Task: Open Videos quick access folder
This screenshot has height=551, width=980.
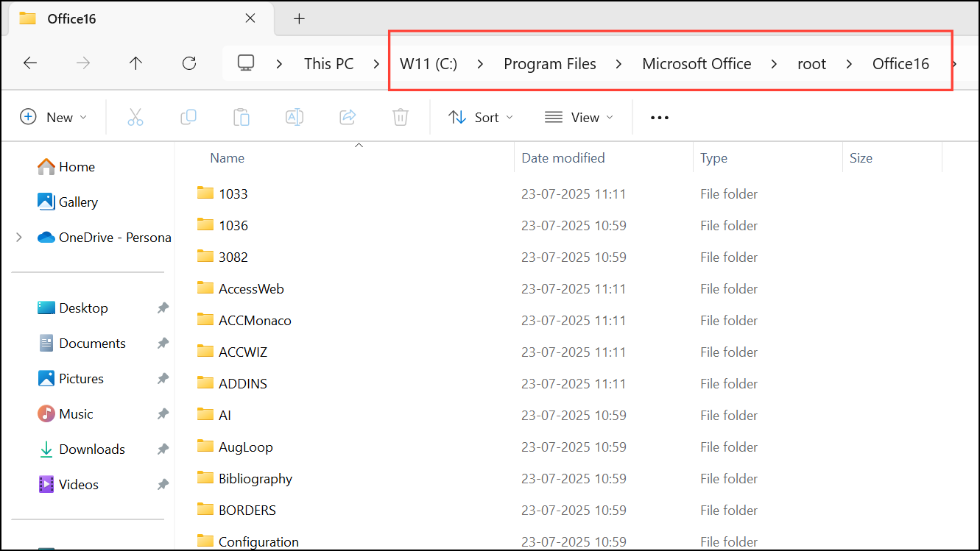Action: point(68,484)
